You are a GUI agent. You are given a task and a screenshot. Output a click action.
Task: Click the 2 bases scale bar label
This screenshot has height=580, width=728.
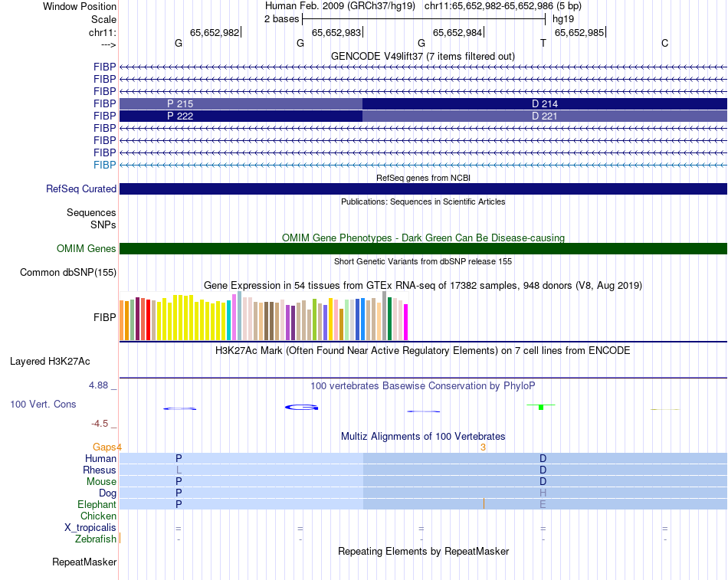point(282,19)
